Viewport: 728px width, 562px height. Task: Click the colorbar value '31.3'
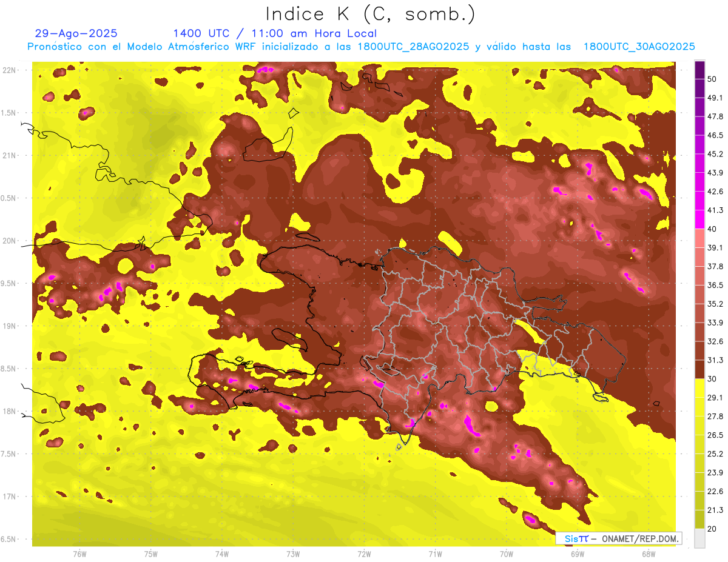tap(715, 360)
